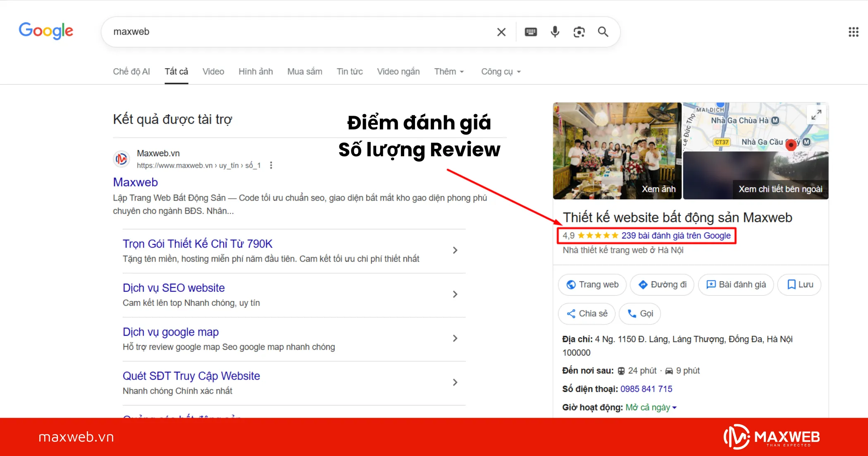
Task: Open 239 bài đánh giá trên Google link
Action: click(676, 235)
